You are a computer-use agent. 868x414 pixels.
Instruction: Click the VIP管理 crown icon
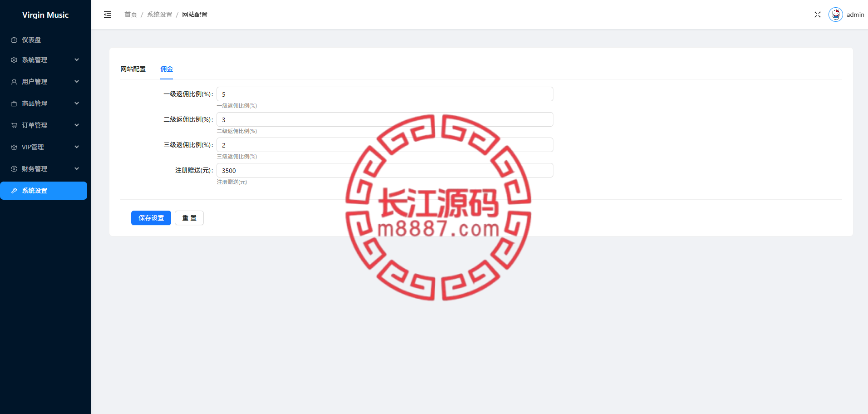click(14, 147)
